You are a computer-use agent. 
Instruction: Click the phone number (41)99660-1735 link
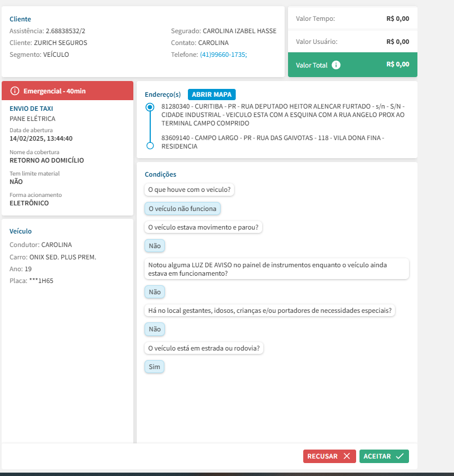[223, 55]
